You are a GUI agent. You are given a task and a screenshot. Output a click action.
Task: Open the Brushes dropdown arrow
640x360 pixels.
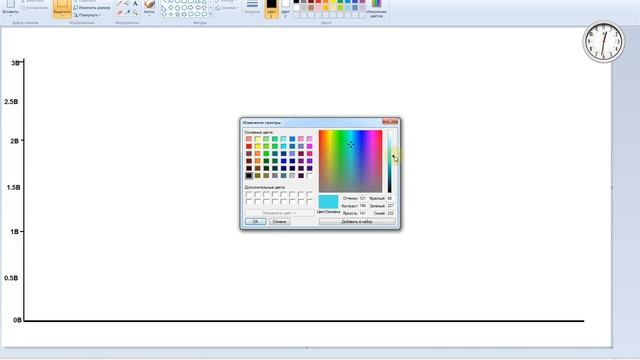[149, 15]
